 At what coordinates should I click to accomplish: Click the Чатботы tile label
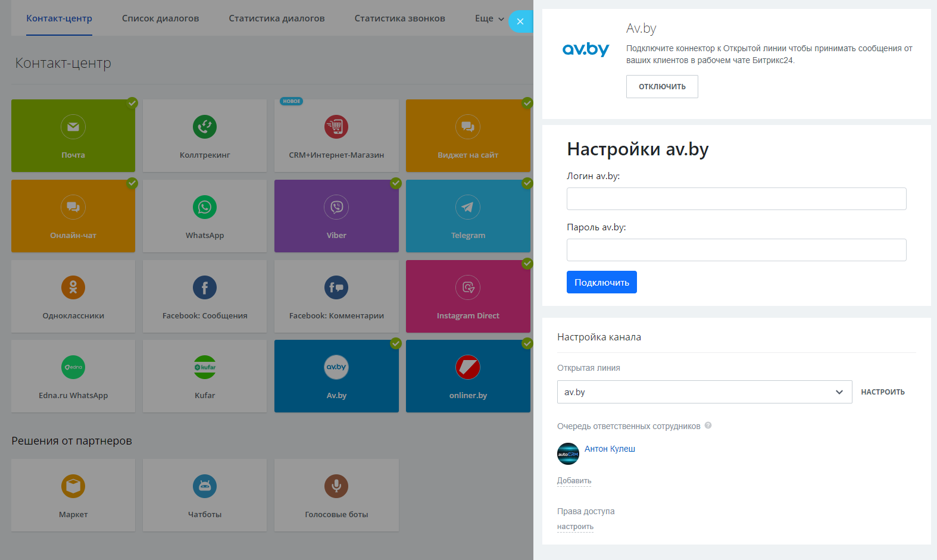tap(205, 515)
